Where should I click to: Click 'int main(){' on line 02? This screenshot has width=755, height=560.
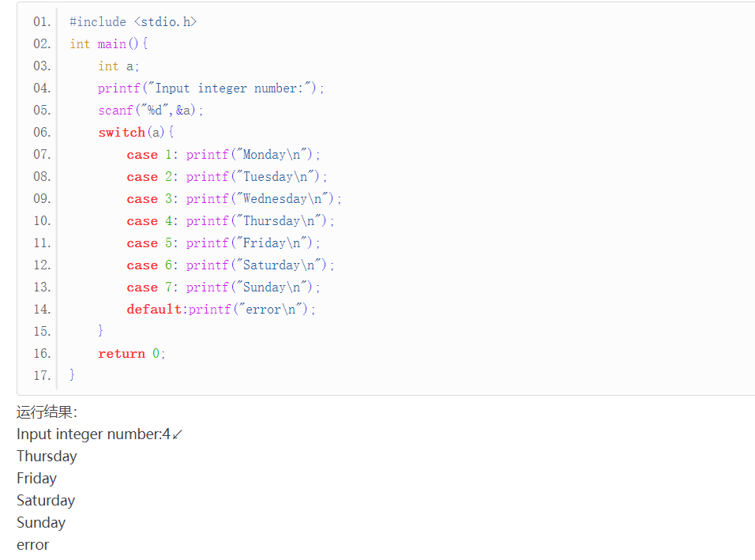pos(109,43)
